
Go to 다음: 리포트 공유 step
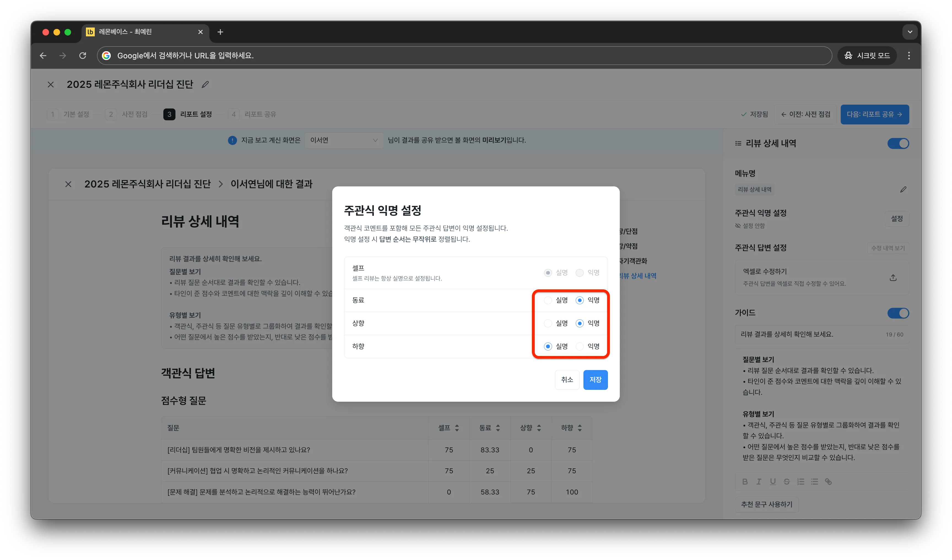pyautogui.click(x=875, y=115)
